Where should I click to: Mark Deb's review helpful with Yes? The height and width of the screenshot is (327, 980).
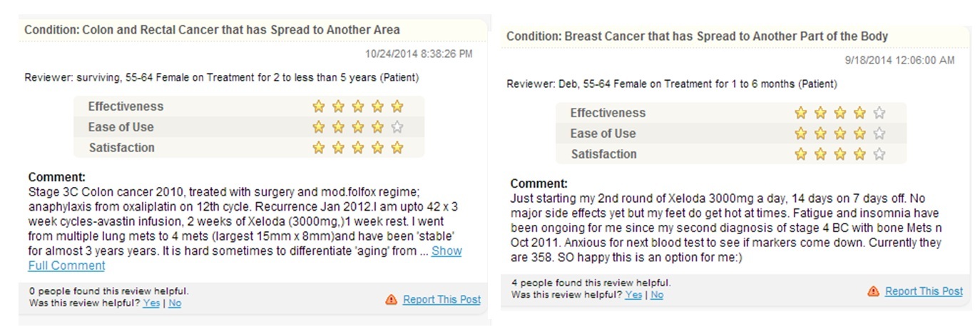coord(633,295)
